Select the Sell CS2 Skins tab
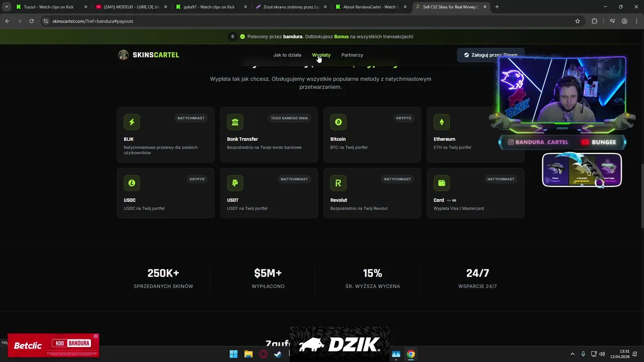This screenshot has height=362, width=644. point(451,7)
